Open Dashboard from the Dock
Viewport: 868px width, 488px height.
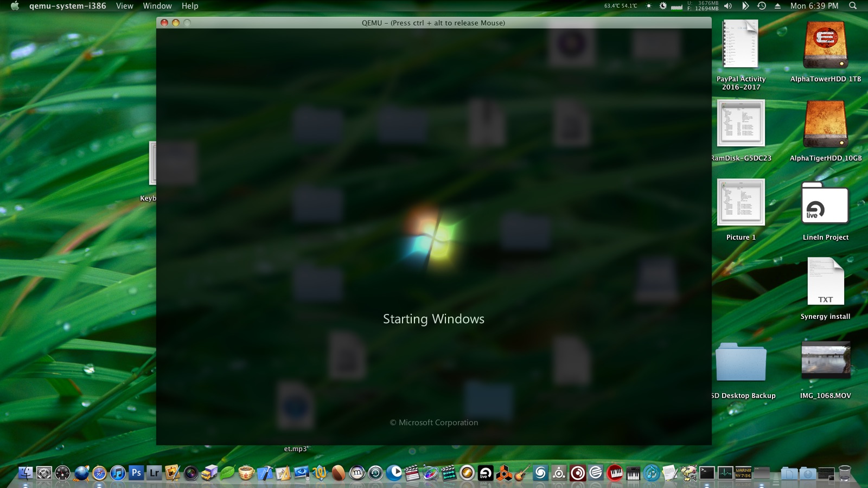(62, 473)
